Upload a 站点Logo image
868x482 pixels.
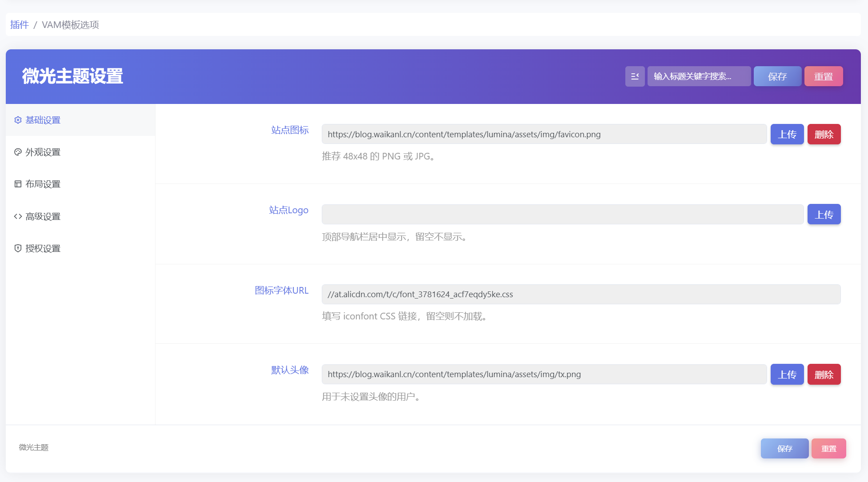(824, 215)
